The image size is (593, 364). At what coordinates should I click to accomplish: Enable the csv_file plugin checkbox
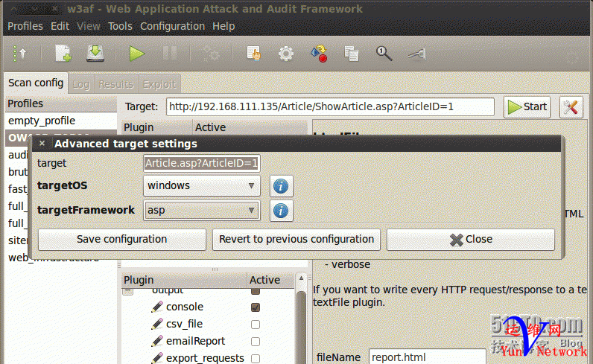(256, 325)
